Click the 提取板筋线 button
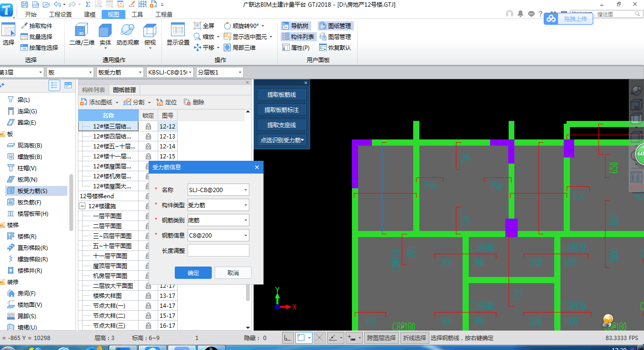The height and width of the screenshot is (350, 644). (282, 94)
